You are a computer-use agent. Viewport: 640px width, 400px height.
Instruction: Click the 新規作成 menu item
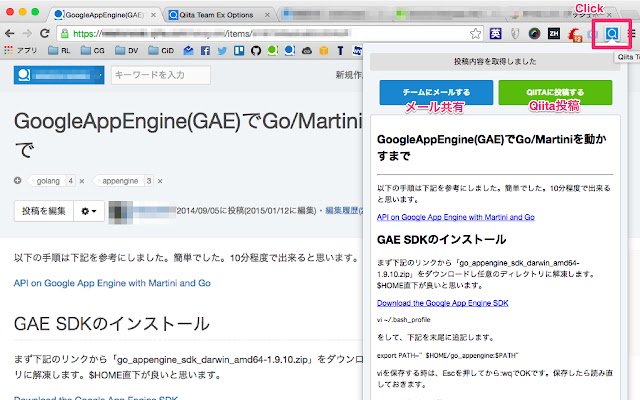click(349, 75)
